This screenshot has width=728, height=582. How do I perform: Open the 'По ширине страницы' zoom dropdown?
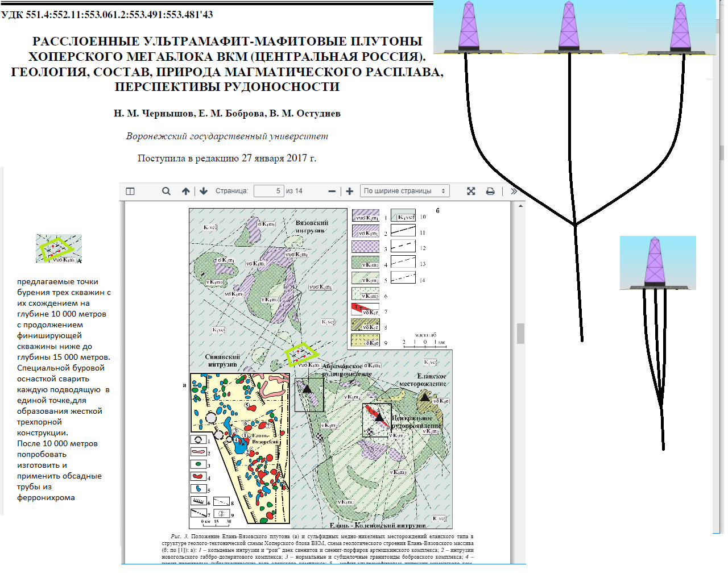(405, 191)
